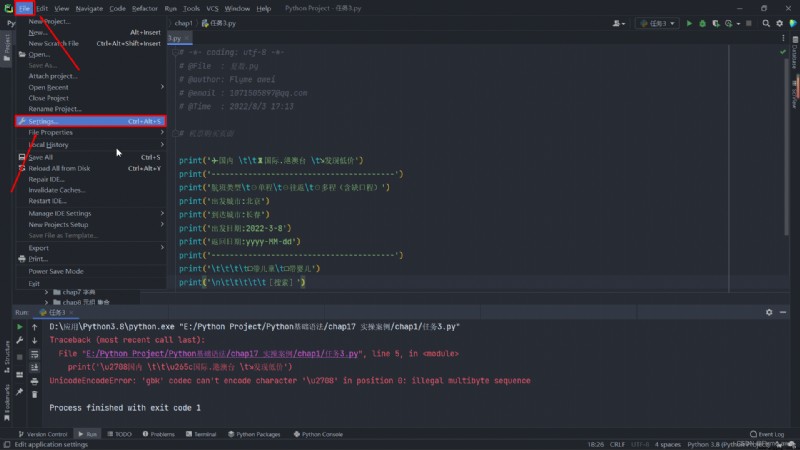800x450 pixels.
Task: Open Bookmarks sidebar tab
Action: (x=7, y=402)
